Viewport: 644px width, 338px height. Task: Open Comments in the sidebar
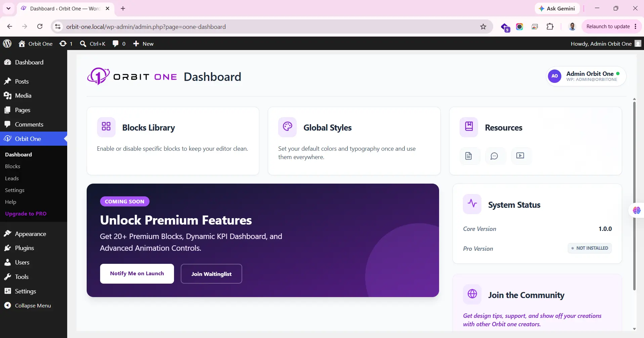point(34,125)
